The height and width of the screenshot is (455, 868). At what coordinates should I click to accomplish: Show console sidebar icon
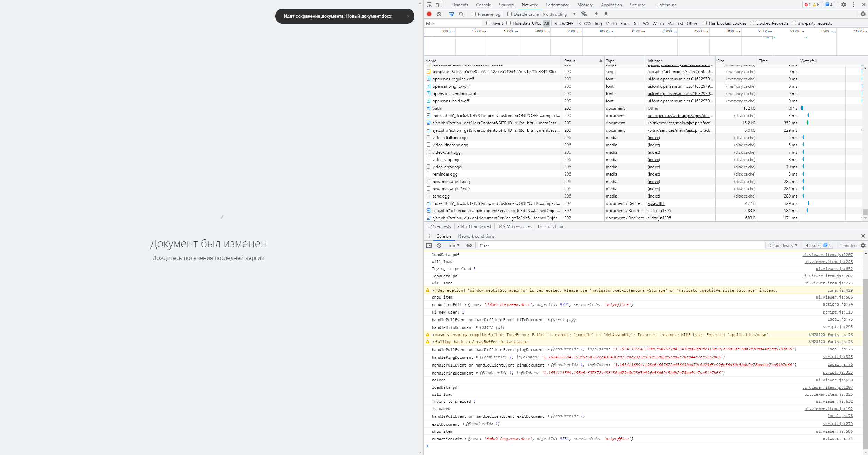click(429, 245)
